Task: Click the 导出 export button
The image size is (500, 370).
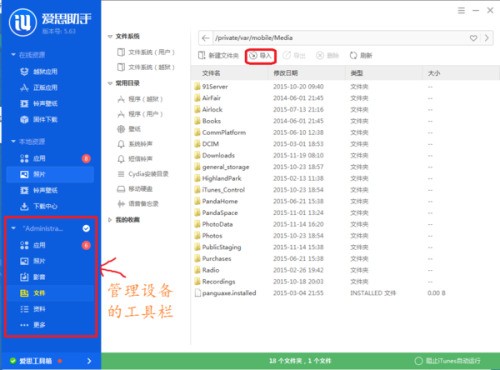Action: click(x=294, y=55)
